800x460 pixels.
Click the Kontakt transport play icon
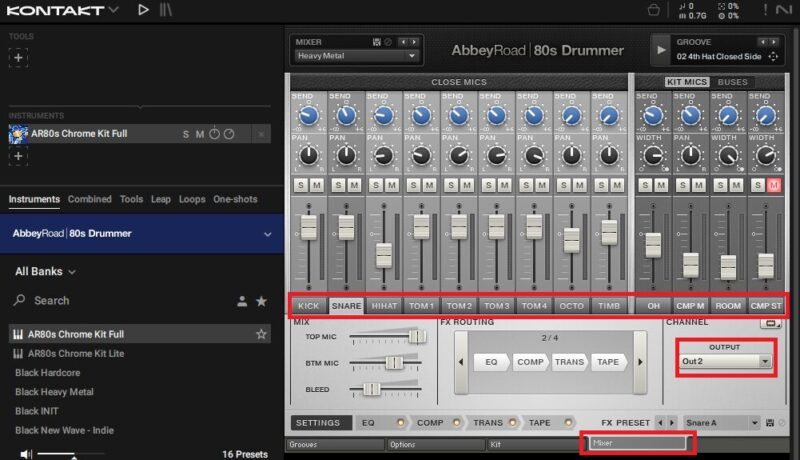click(143, 10)
